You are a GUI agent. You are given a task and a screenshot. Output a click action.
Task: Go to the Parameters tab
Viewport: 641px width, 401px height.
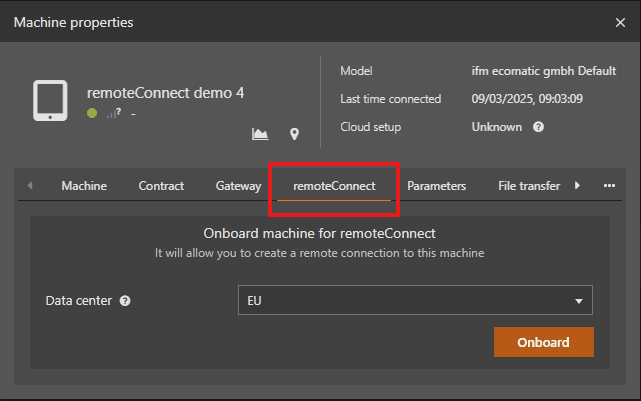pyautogui.click(x=437, y=186)
